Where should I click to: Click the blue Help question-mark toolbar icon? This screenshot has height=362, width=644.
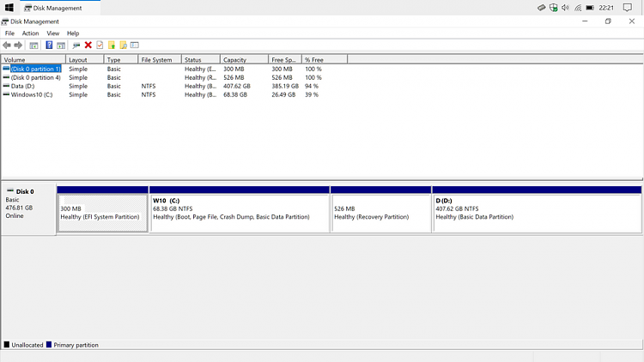point(49,45)
